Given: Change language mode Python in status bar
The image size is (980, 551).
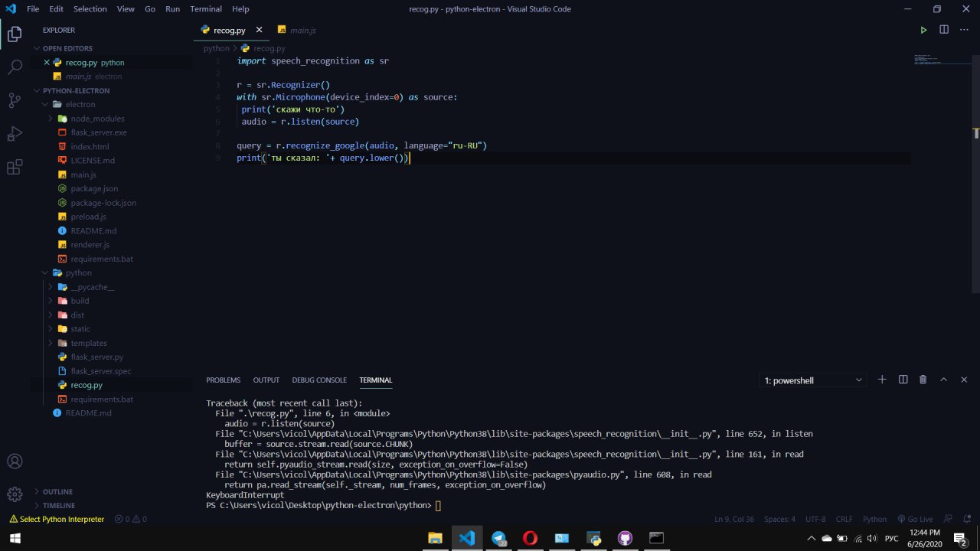Looking at the screenshot, I should (x=874, y=519).
